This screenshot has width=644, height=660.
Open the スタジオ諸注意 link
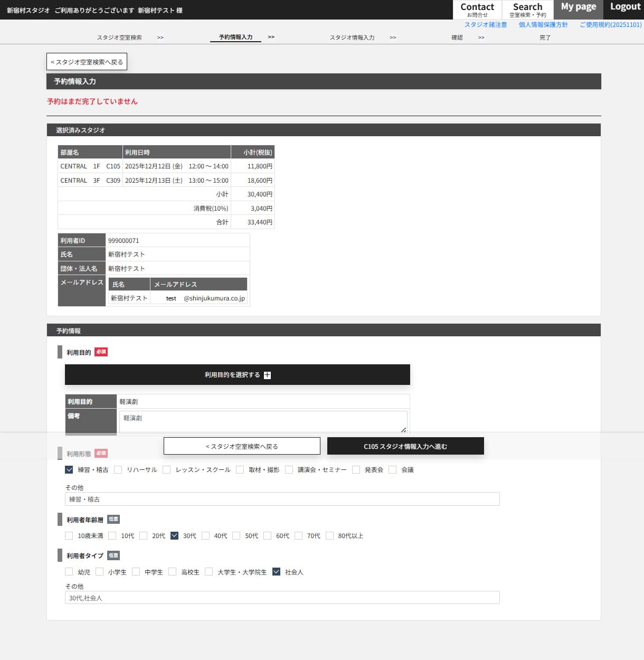486,25
